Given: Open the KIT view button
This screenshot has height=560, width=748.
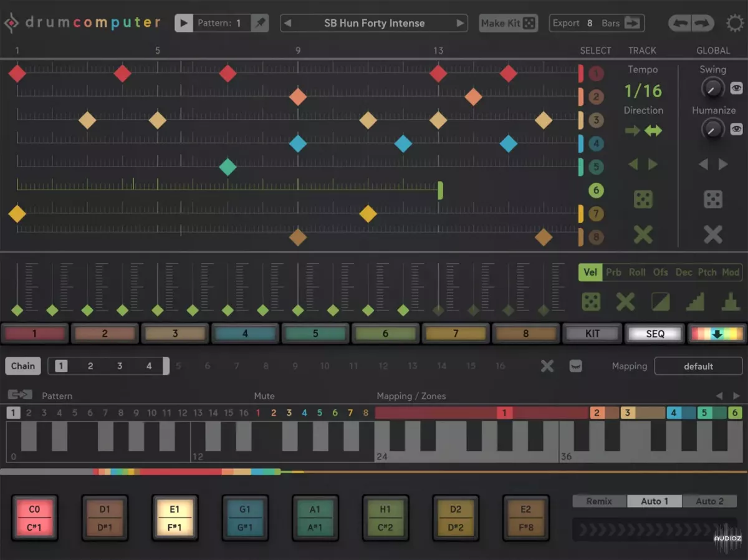Looking at the screenshot, I should 592,334.
